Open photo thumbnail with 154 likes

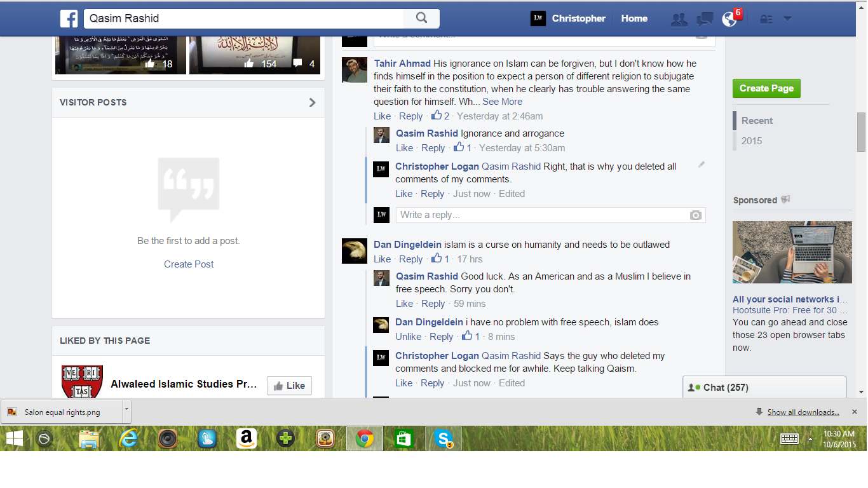255,55
